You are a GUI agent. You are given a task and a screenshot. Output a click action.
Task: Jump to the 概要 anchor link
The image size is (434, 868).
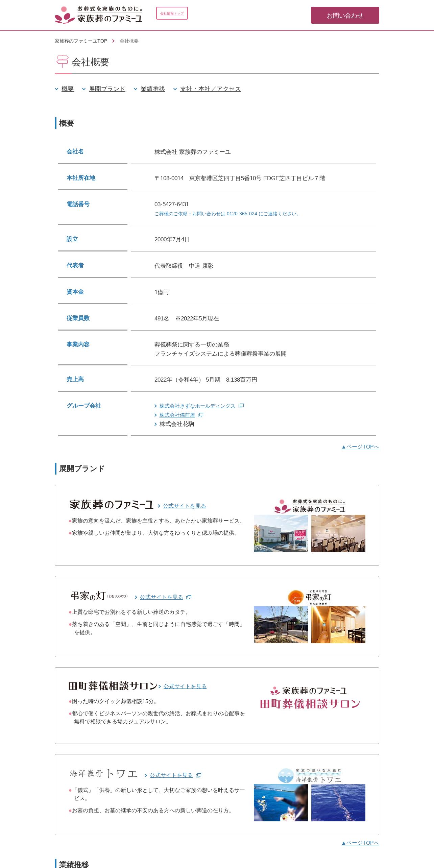67,89
